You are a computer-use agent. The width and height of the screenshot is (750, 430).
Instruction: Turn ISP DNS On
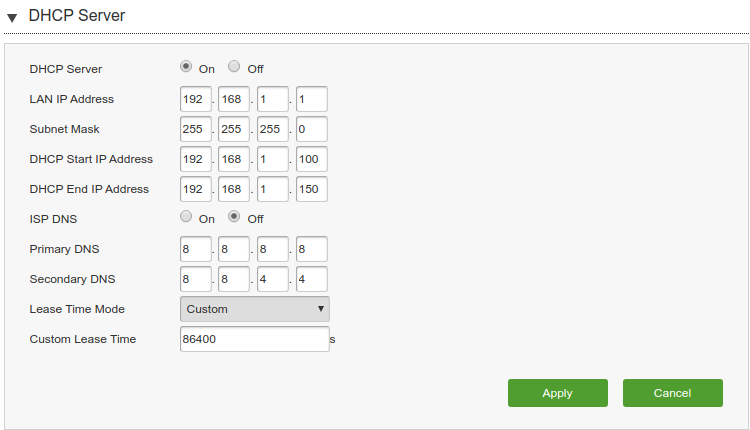pyautogui.click(x=186, y=217)
